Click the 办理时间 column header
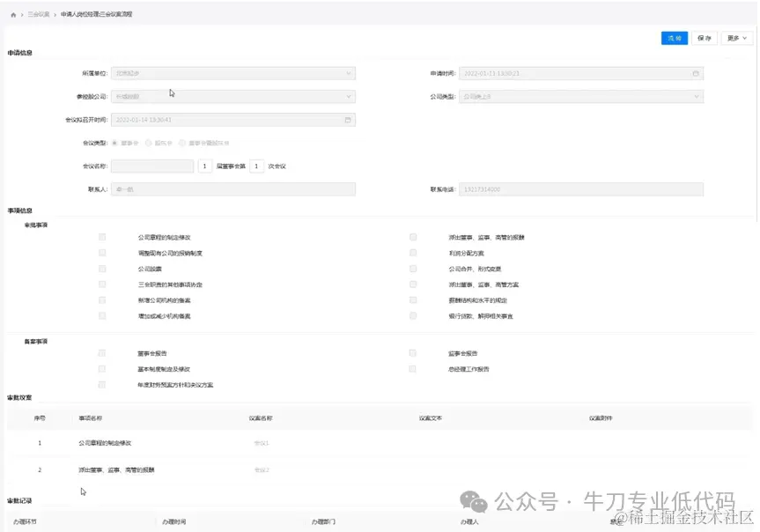Screen dimensions: 760x532 click(x=174, y=521)
